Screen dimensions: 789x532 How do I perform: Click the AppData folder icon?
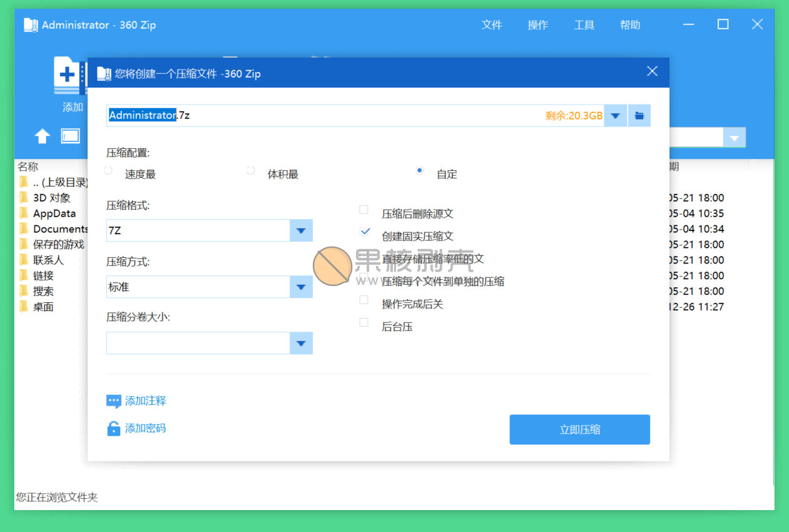[24, 213]
